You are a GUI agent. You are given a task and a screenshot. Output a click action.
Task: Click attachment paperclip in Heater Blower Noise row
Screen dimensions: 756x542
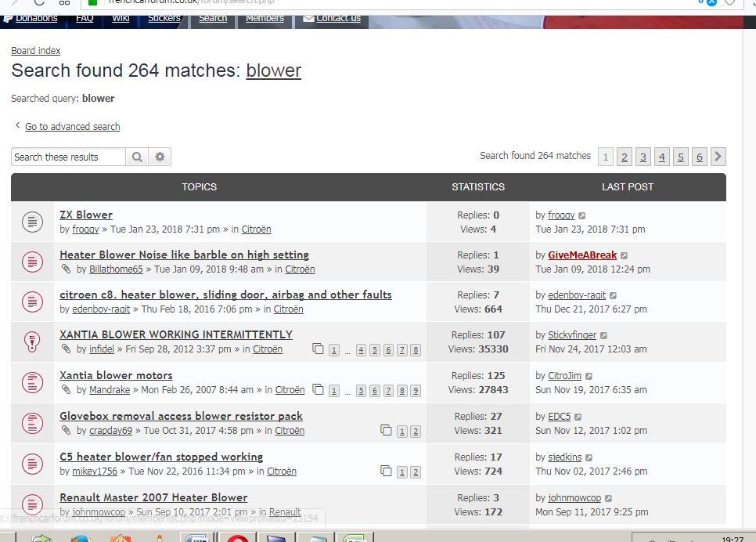pos(66,269)
